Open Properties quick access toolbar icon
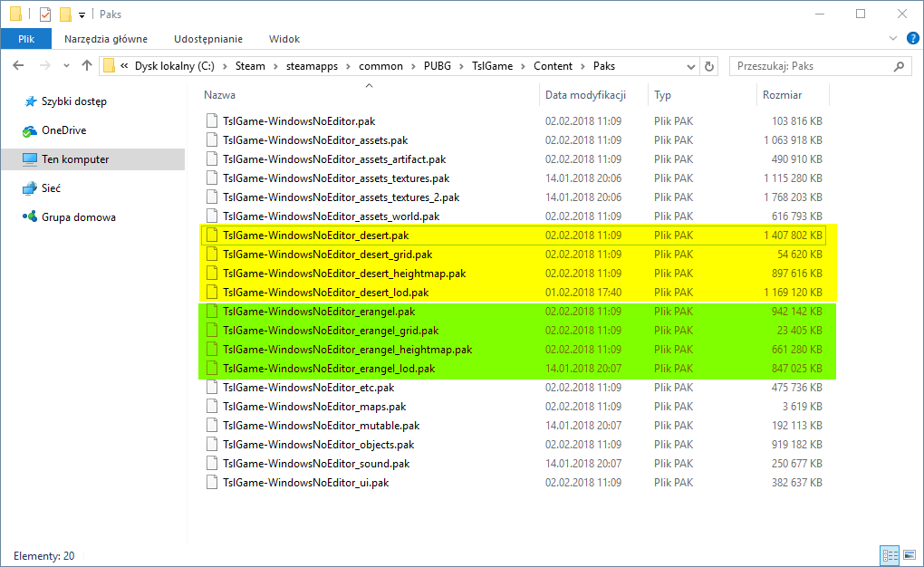The width and height of the screenshot is (924, 567). 45,14
